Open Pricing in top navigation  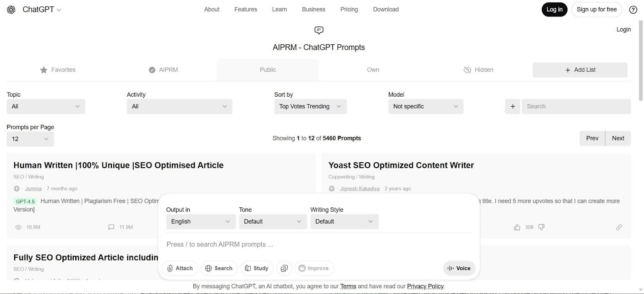coord(349,9)
